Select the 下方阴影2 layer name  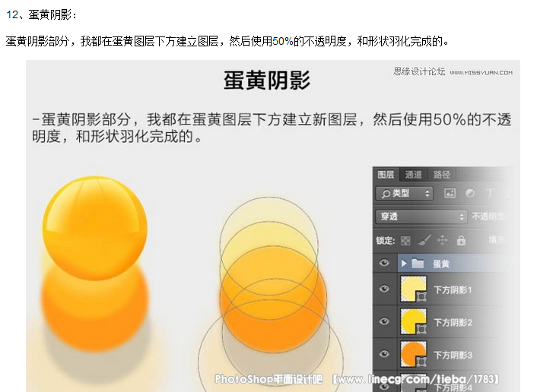[453, 323]
